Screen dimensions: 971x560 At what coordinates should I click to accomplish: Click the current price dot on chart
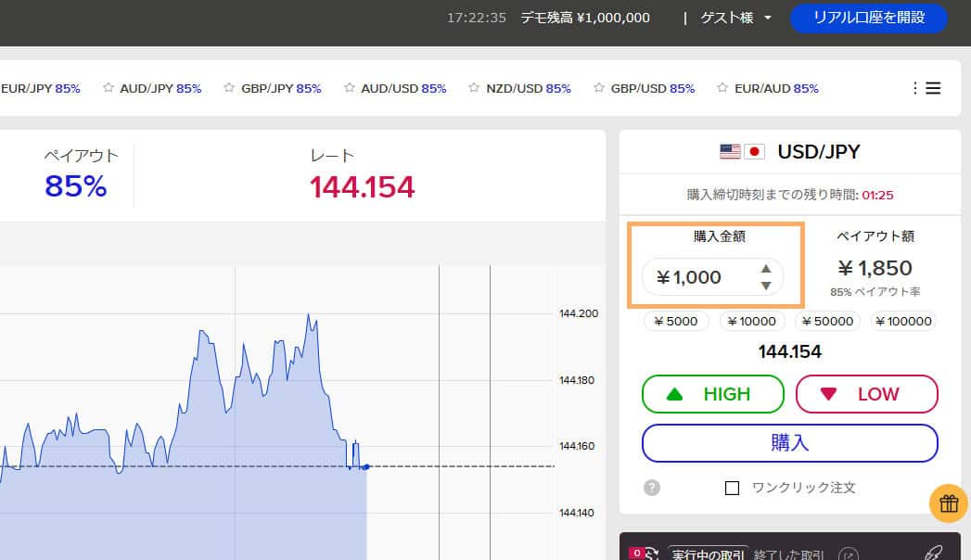366,467
